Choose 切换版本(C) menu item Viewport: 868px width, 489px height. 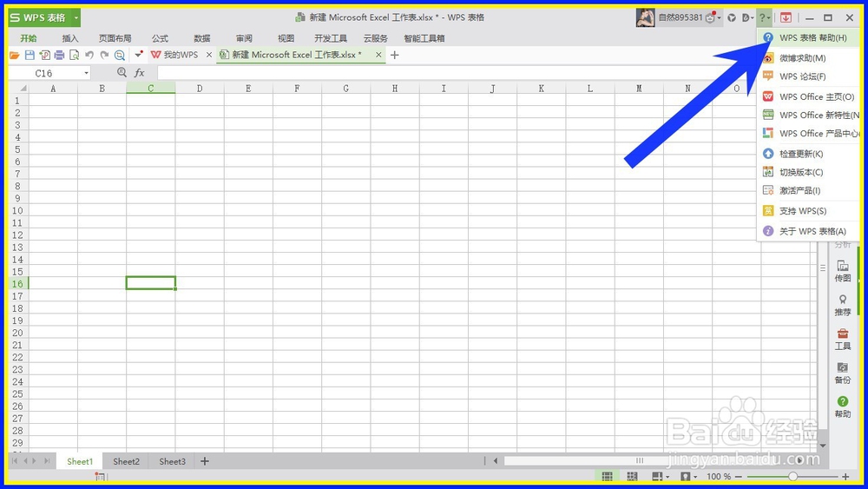(807, 172)
